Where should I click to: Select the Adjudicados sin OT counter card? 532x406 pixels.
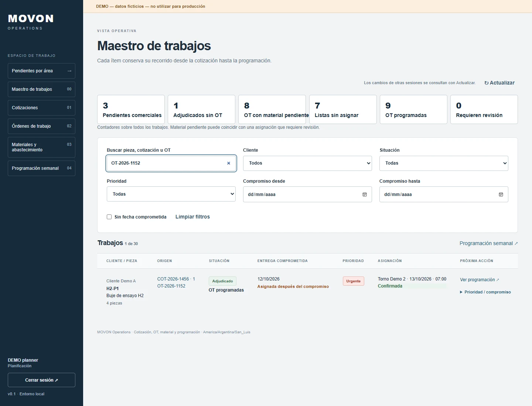[201, 109]
